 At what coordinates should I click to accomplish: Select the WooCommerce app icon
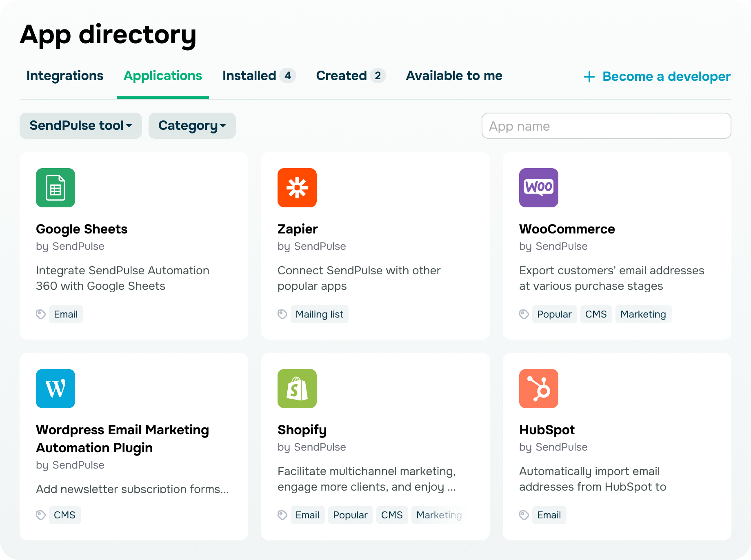point(539,188)
